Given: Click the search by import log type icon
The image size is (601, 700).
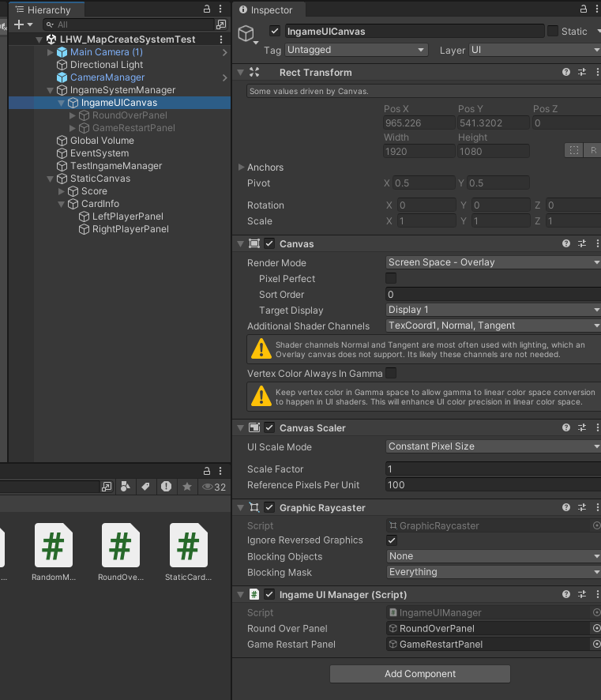Looking at the screenshot, I should click(166, 487).
